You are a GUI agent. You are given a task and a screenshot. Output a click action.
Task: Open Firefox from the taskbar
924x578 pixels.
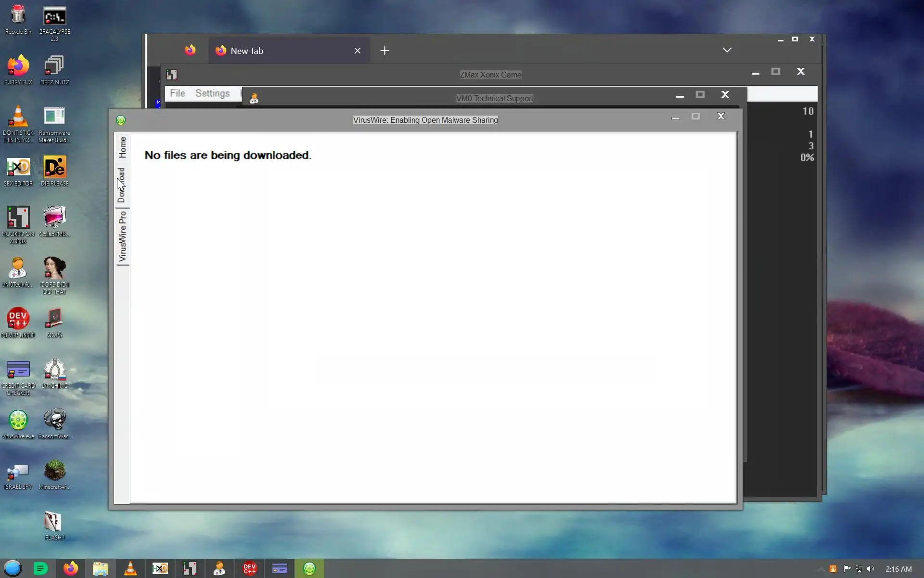tap(71, 569)
